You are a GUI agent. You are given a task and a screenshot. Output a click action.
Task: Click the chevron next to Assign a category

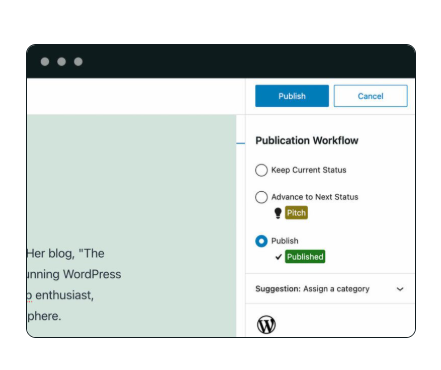pyautogui.click(x=400, y=289)
